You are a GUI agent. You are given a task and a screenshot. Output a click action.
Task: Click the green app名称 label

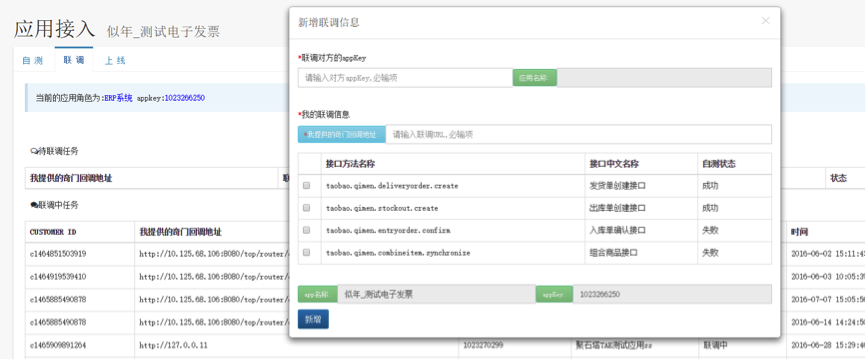pos(318,294)
